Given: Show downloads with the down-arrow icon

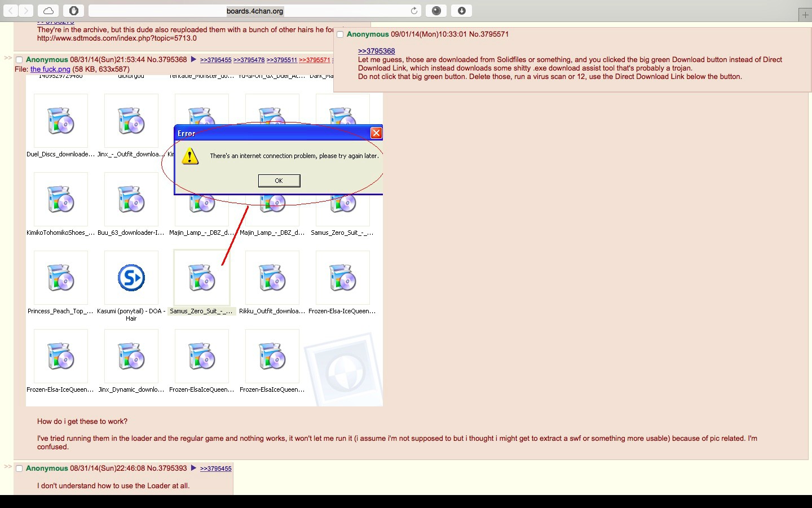Looking at the screenshot, I should tap(461, 11).
